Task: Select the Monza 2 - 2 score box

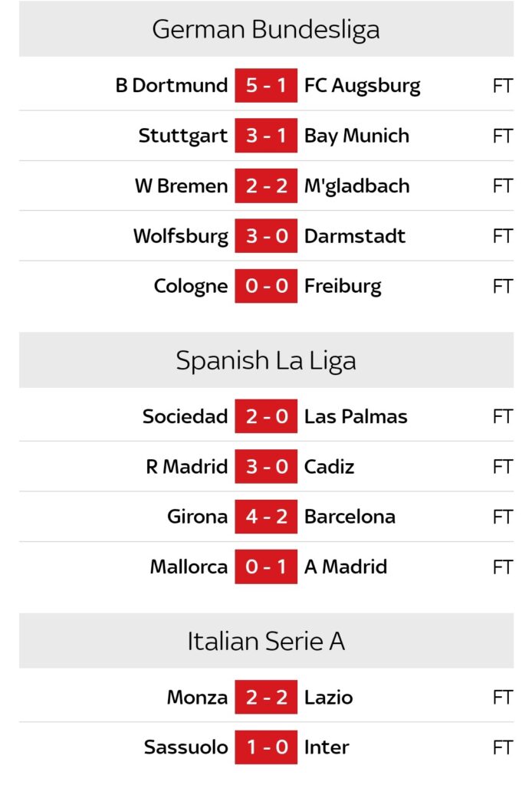Action: coord(266,698)
